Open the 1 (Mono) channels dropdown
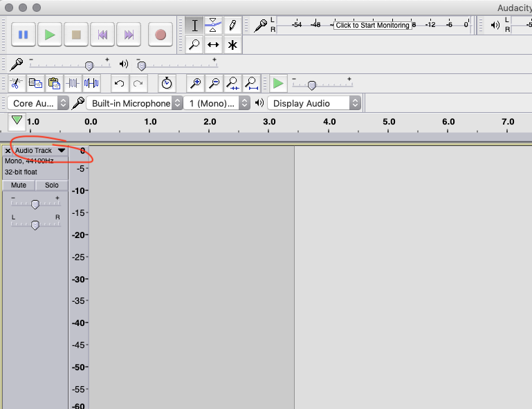532x409 pixels. coord(217,103)
